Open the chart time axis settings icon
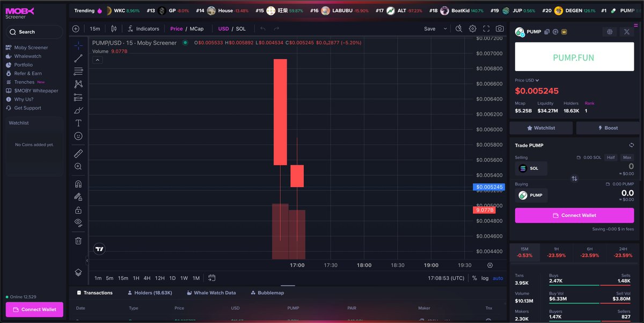644x323 pixels. click(490, 265)
